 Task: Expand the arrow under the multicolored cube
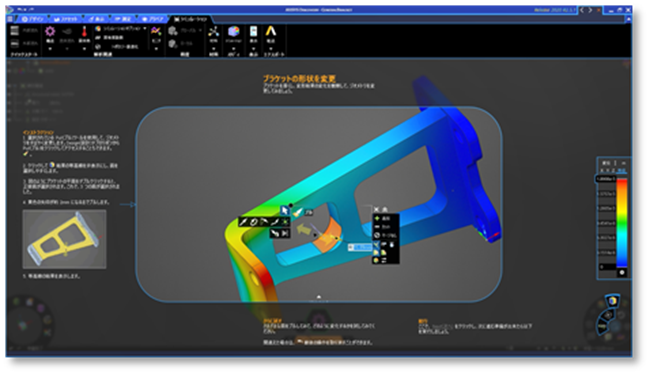234,48
